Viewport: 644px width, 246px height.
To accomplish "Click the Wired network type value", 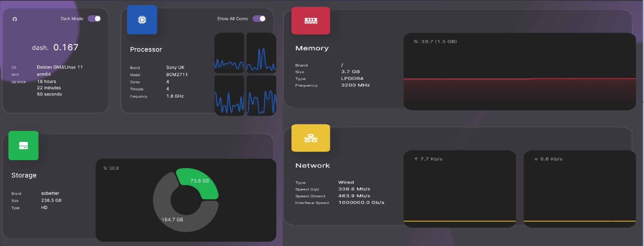I will 346,182.
